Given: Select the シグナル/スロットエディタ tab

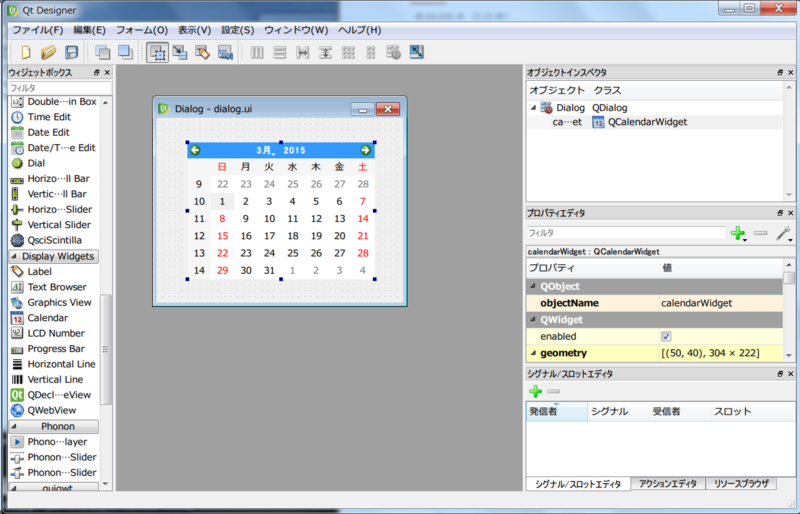Looking at the screenshot, I should [578, 484].
